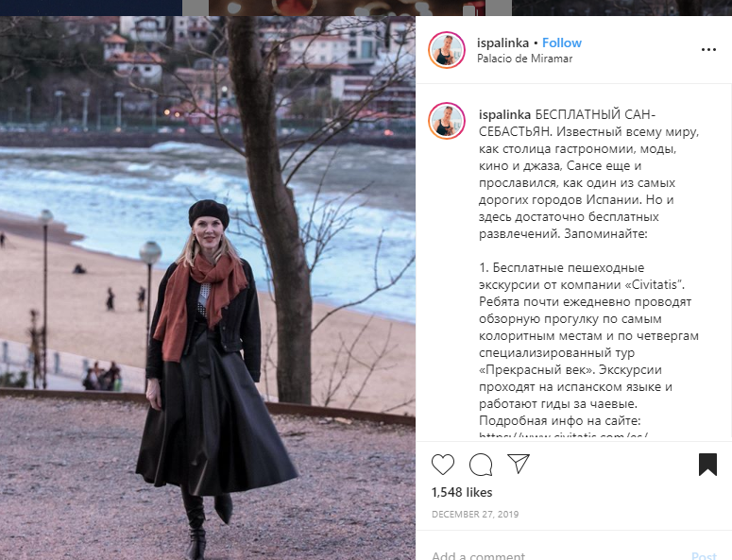Open the Palacio de Miramar location
Viewport: 732px width, 560px height.
[524, 59]
